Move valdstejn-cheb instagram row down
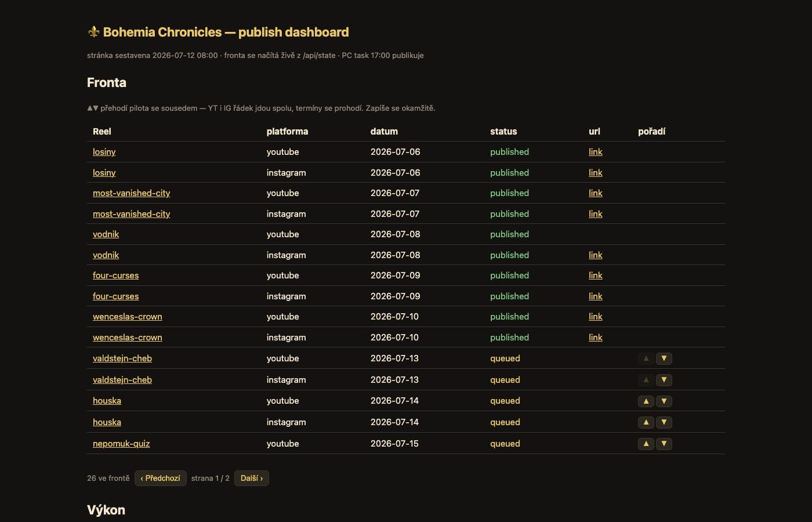The height and width of the screenshot is (522, 812). pos(664,380)
